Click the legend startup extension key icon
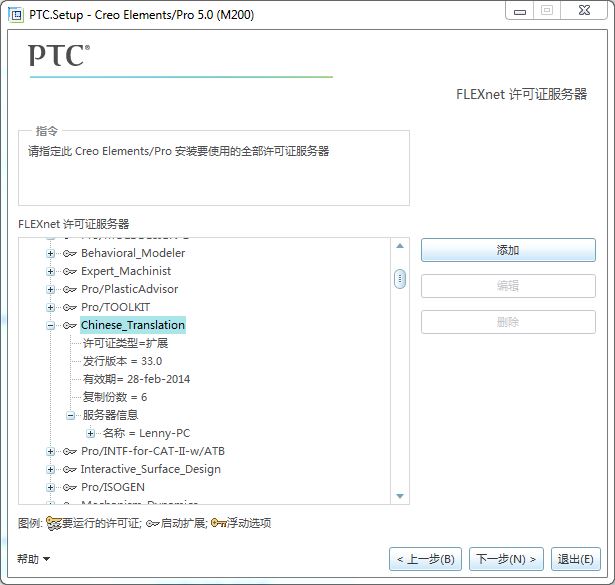The height and width of the screenshot is (585, 615). tap(153, 524)
